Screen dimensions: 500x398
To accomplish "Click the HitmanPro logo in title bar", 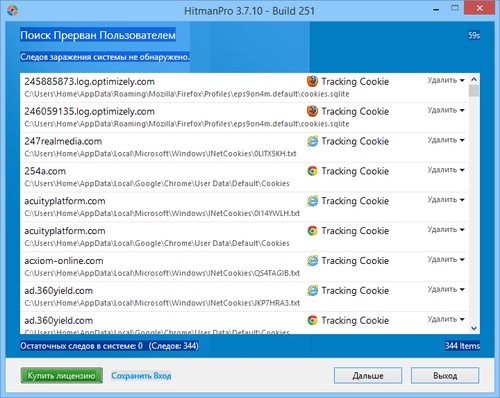I will point(12,11).
